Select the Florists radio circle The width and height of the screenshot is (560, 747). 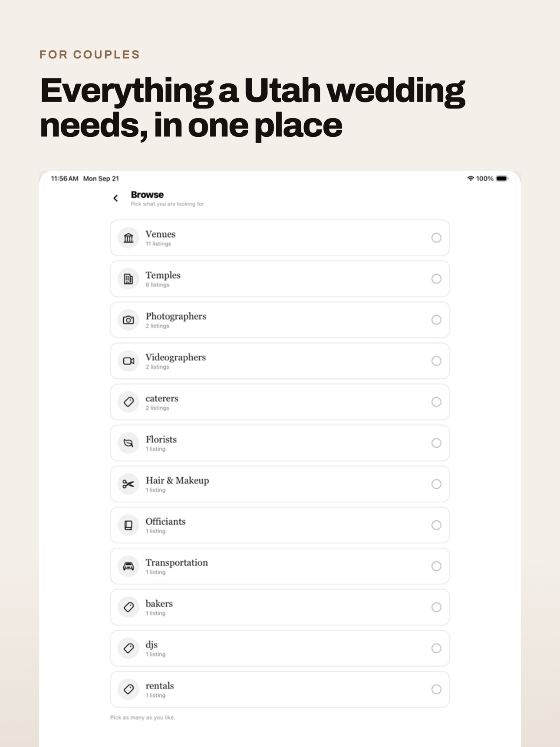(x=436, y=443)
